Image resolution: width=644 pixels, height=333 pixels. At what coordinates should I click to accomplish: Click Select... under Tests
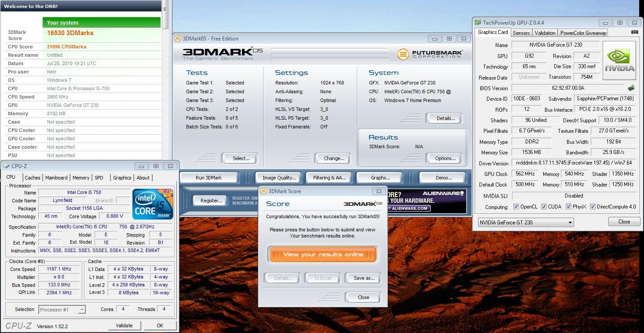241,158
